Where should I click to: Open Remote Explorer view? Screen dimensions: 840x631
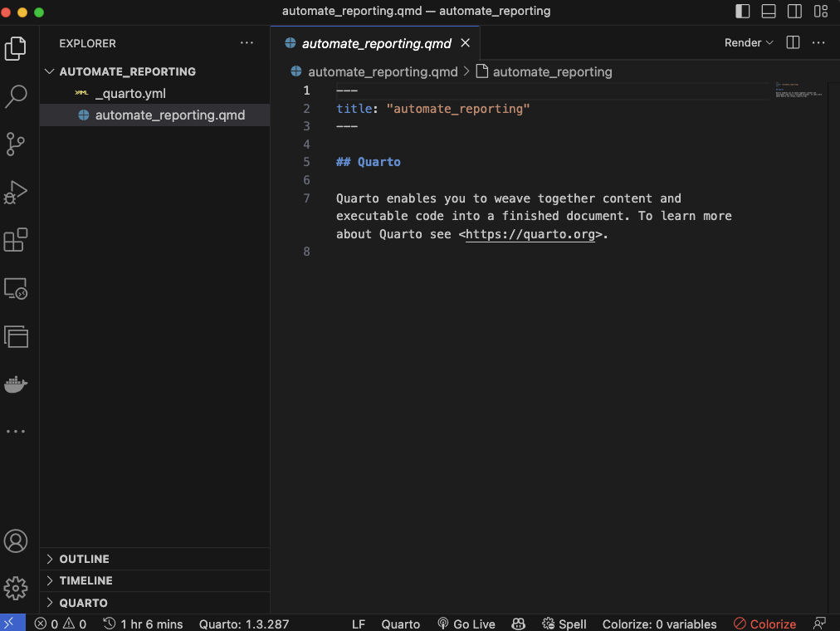point(16,288)
